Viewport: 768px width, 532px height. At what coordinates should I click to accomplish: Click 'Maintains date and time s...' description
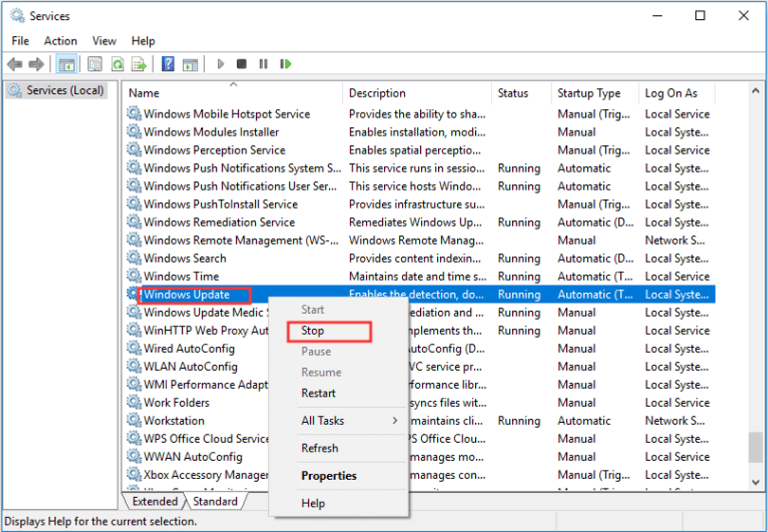point(418,276)
